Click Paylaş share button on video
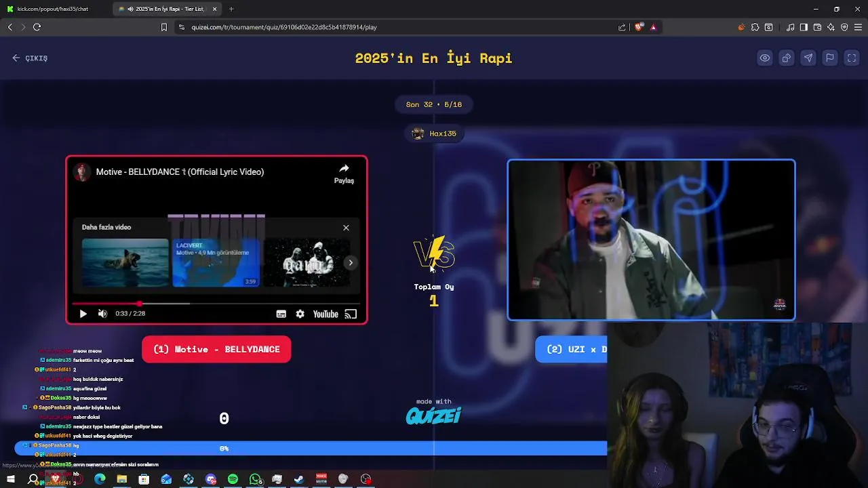 344,174
